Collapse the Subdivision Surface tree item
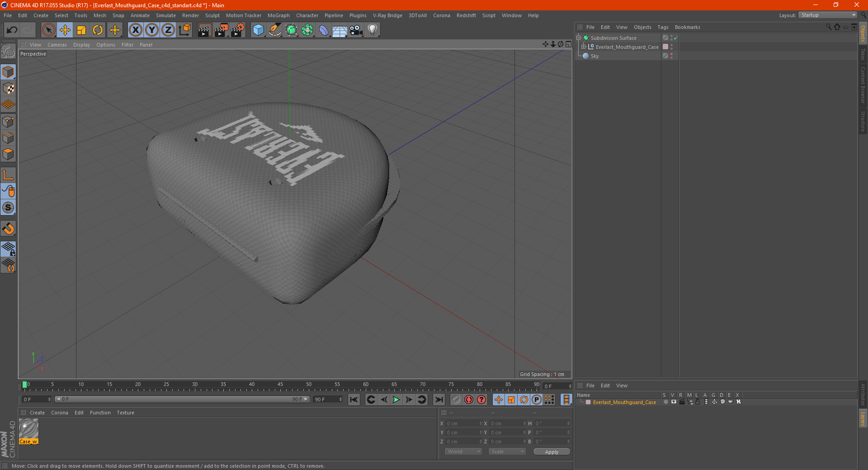This screenshot has height=470, width=868. click(x=578, y=38)
